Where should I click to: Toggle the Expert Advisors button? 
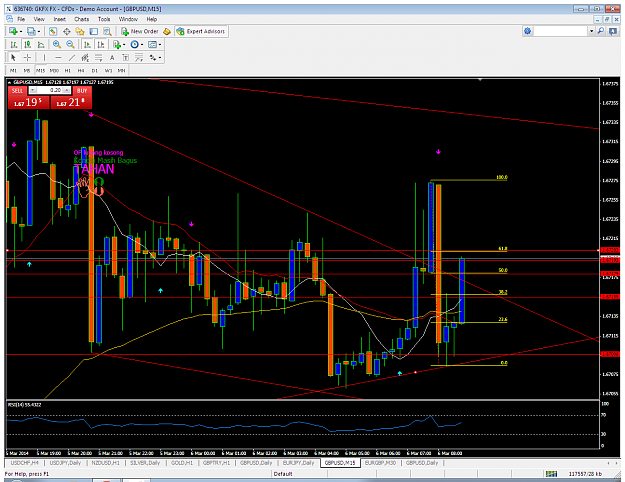click(201, 31)
